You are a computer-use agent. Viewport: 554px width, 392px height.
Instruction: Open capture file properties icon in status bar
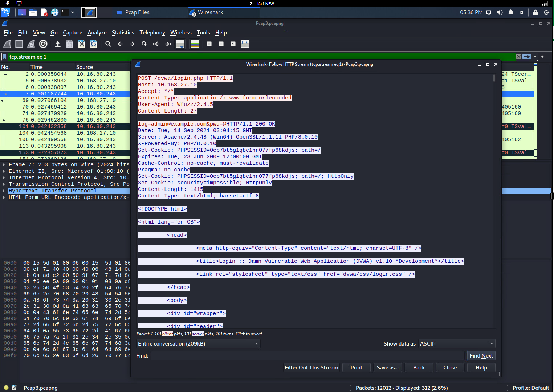[x=14, y=388]
